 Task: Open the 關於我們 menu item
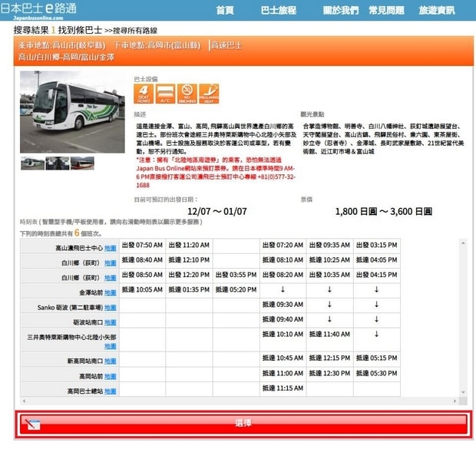[x=341, y=10]
